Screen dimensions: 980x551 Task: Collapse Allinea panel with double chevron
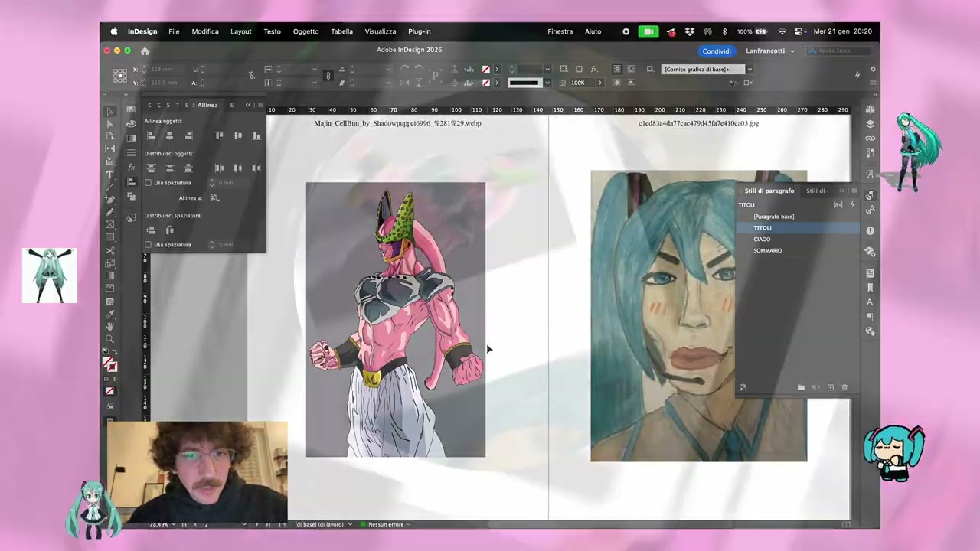pos(248,105)
